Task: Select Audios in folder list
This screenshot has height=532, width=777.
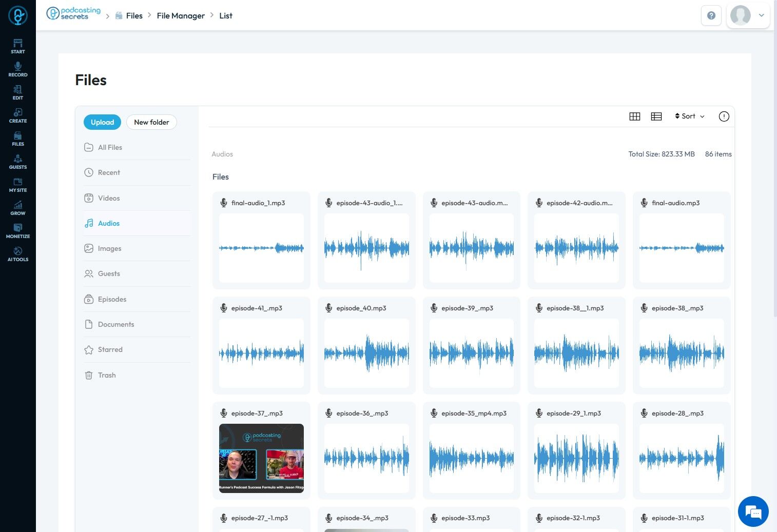Action: tap(137, 223)
